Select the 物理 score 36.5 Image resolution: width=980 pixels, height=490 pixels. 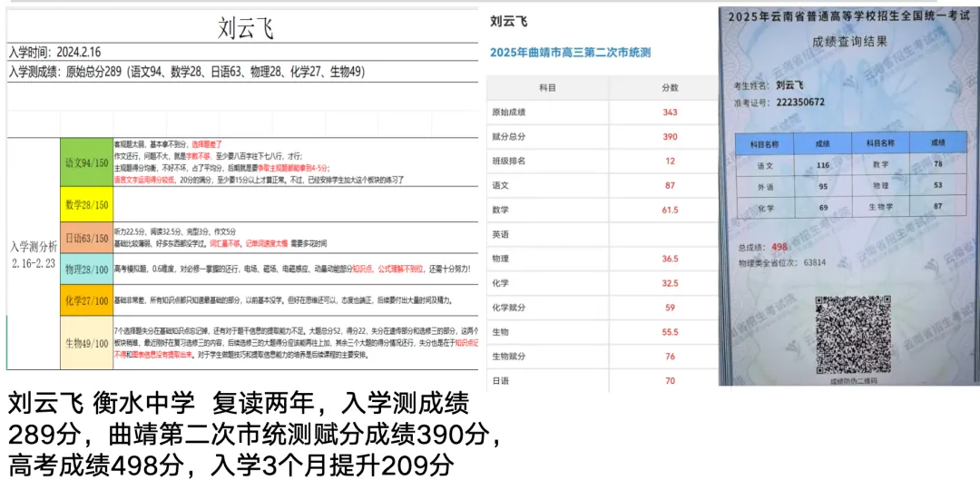(670, 259)
